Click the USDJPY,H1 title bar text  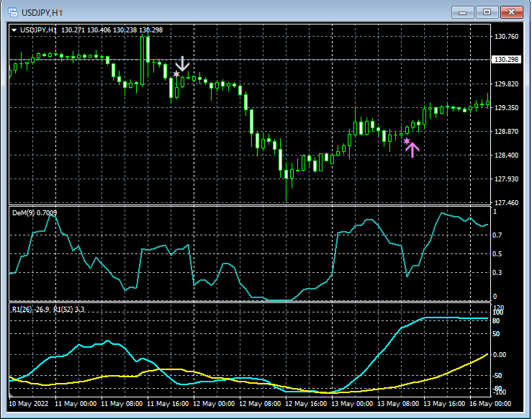(x=40, y=13)
